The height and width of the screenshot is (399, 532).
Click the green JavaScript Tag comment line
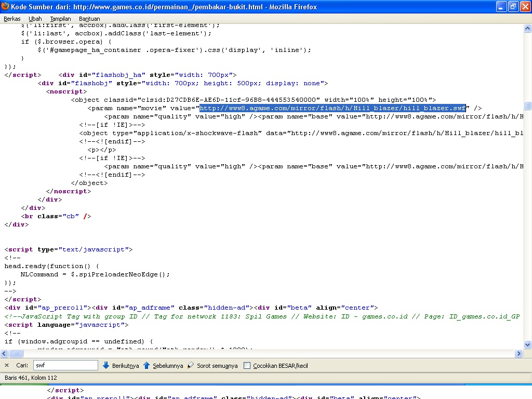point(262,316)
